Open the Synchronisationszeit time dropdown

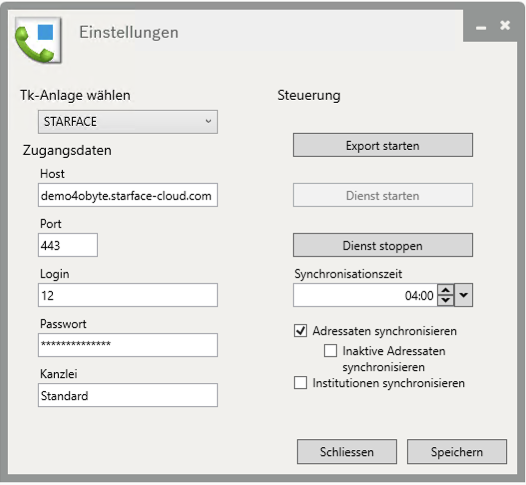coord(463,295)
